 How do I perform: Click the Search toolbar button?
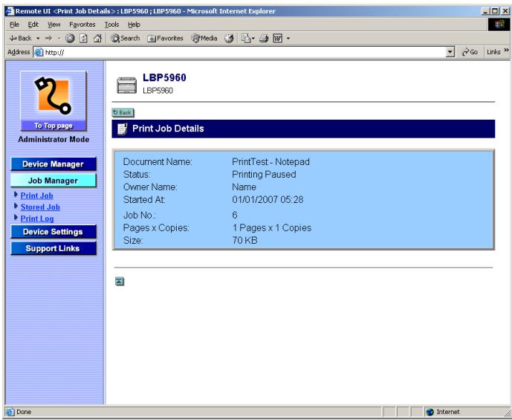[x=125, y=39]
